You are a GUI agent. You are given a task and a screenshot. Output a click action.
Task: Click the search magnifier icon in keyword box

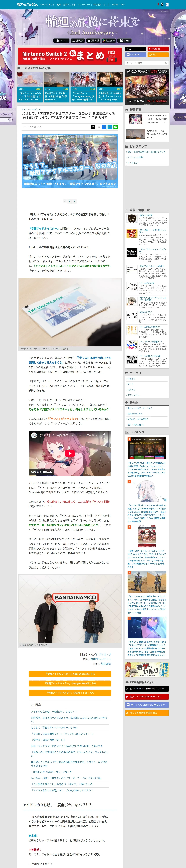166,63
